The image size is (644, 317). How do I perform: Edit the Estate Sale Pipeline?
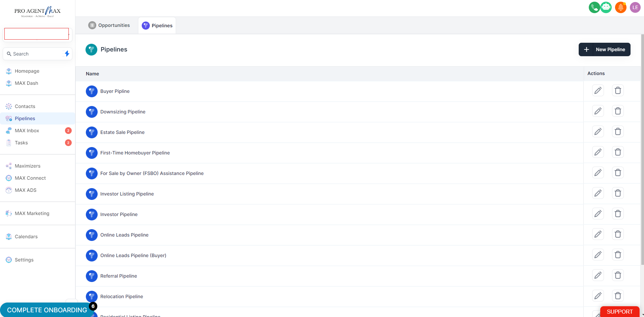(x=598, y=132)
